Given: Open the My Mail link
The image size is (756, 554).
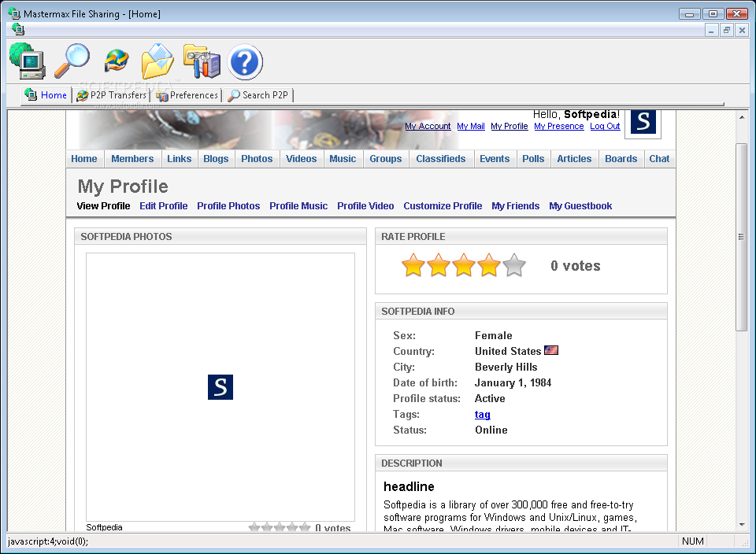Looking at the screenshot, I should (471, 126).
